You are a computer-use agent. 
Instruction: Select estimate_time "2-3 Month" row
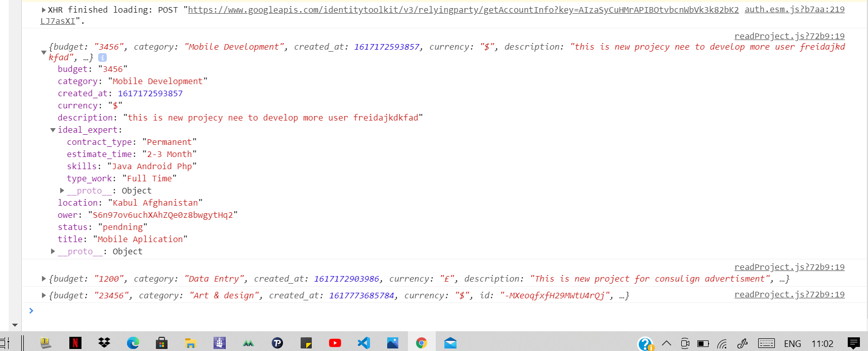click(132, 154)
